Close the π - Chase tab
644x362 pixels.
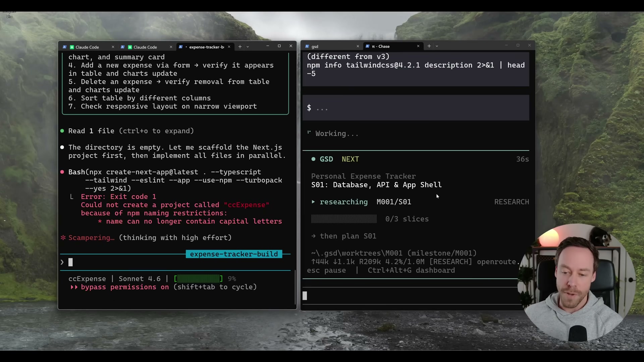(x=418, y=46)
